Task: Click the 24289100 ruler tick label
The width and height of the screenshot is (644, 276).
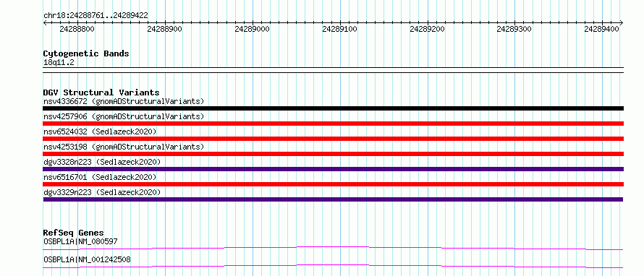Action: (339, 29)
